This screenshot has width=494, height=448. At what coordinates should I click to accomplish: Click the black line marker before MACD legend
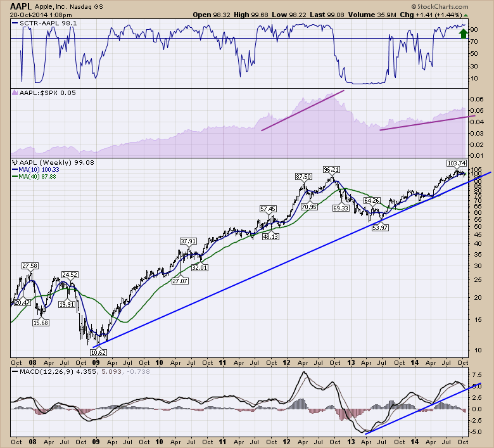click(x=15, y=371)
